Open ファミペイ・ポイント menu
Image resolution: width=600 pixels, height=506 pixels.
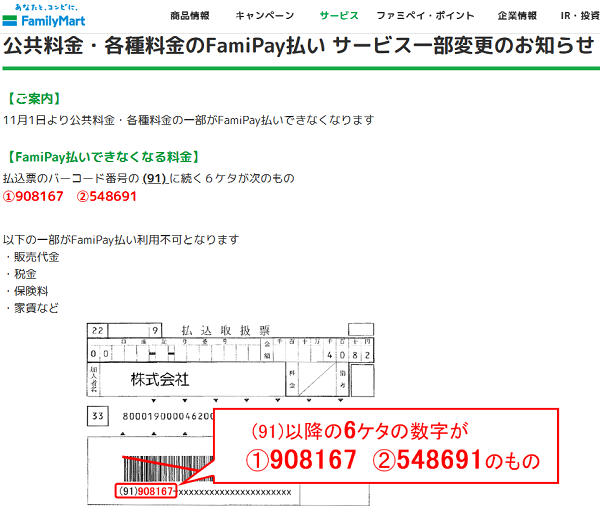[x=426, y=16]
